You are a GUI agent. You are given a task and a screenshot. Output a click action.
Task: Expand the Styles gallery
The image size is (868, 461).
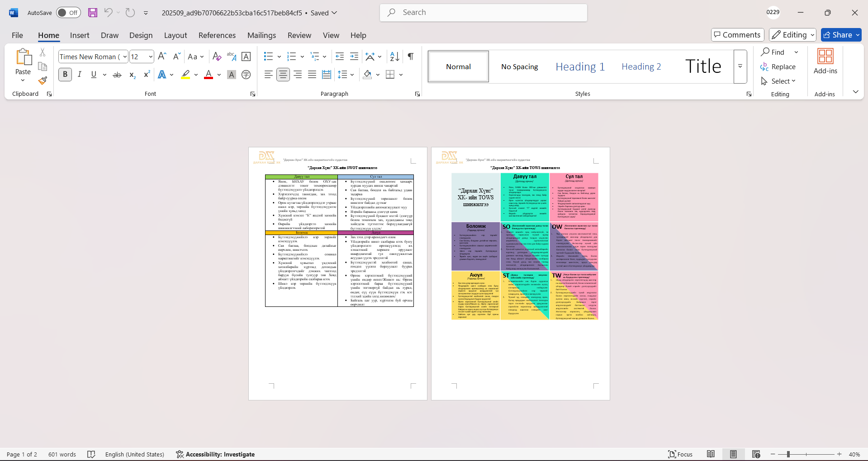[x=740, y=66]
